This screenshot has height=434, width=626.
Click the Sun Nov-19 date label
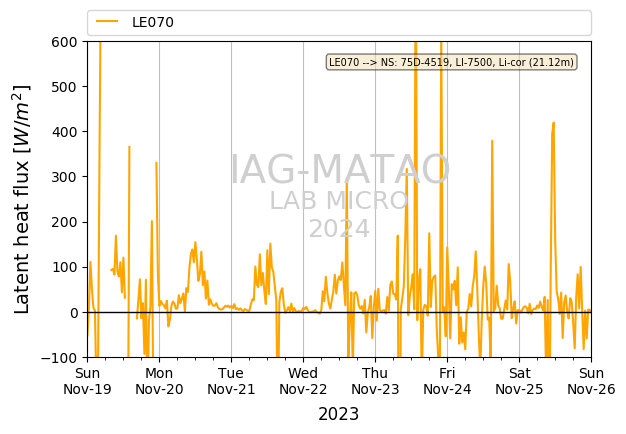point(87,381)
